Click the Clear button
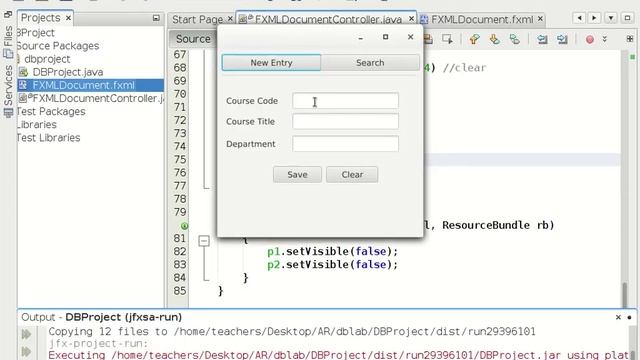This screenshot has height=360, width=640. click(352, 175)
